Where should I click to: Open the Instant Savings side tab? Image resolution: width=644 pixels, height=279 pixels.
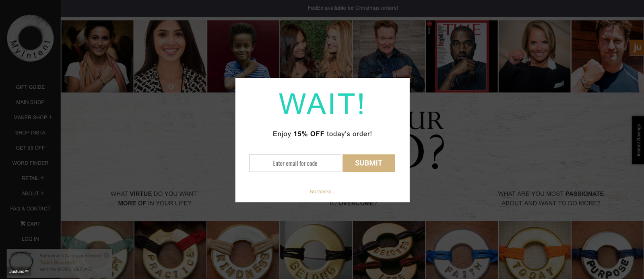point(638,140)
